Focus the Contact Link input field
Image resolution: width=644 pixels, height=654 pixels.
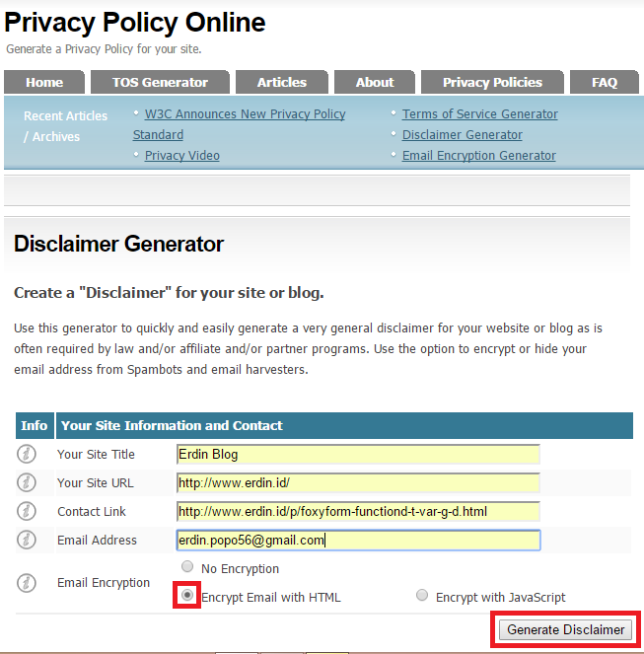coord(358,511)
